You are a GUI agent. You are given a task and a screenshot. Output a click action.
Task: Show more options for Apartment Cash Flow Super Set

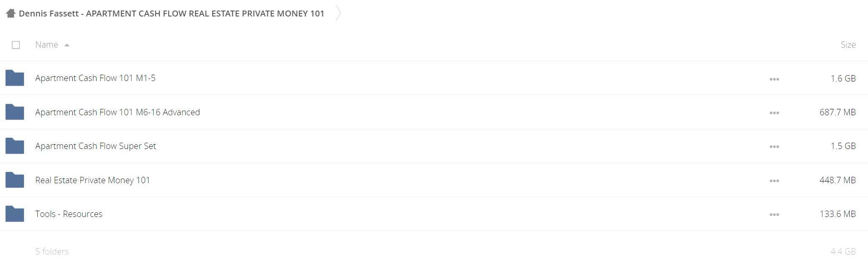(x=774, y=146)
